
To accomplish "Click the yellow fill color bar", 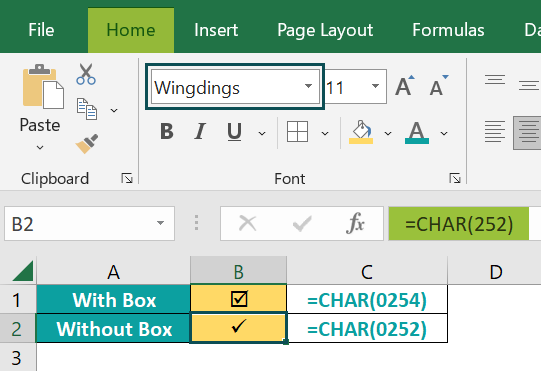I will pos(361,141).
